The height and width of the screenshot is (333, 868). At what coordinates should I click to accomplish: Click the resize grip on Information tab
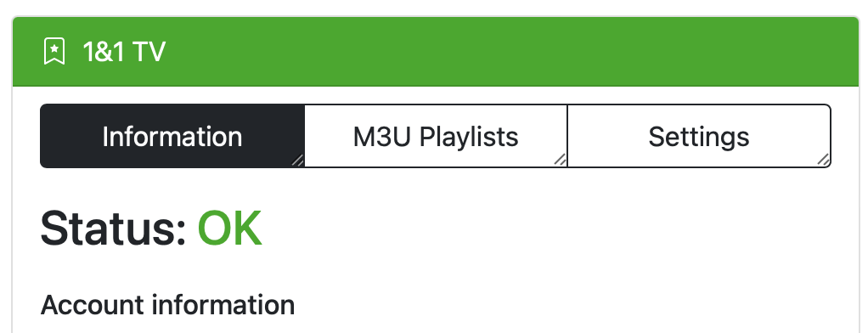point(297,160)
